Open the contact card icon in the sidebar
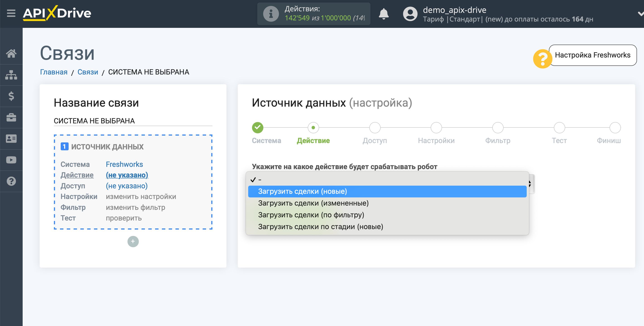This screenshot has width=644, height=326. click(11, 139)
